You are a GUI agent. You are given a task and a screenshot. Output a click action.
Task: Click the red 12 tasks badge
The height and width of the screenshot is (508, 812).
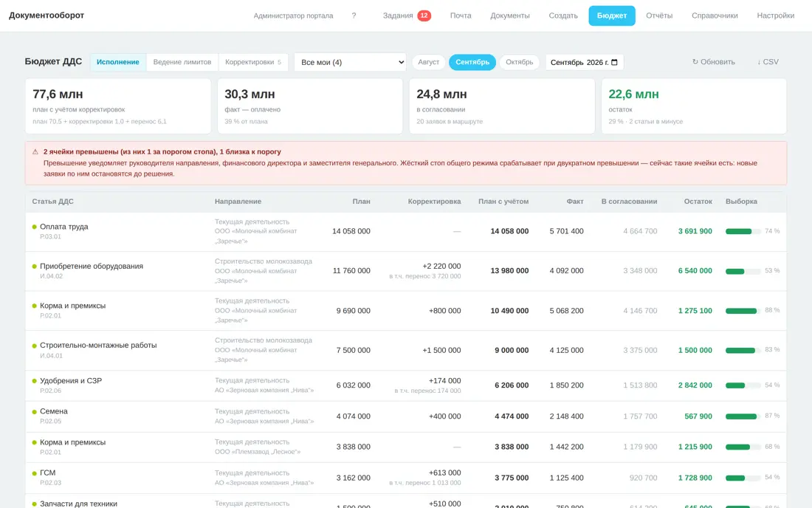pyautogui.click(x=424, y=16)
